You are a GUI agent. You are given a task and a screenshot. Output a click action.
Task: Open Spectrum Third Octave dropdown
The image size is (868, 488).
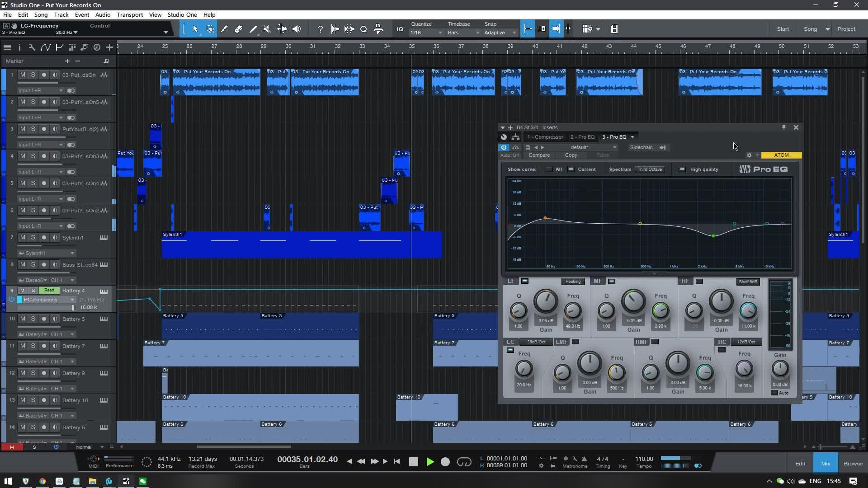point(650,169)
